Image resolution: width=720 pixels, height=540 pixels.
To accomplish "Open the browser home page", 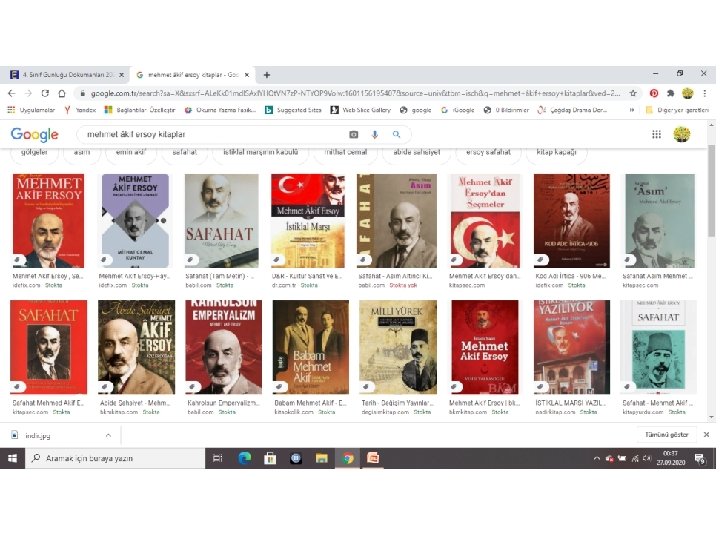I will 62,93.
